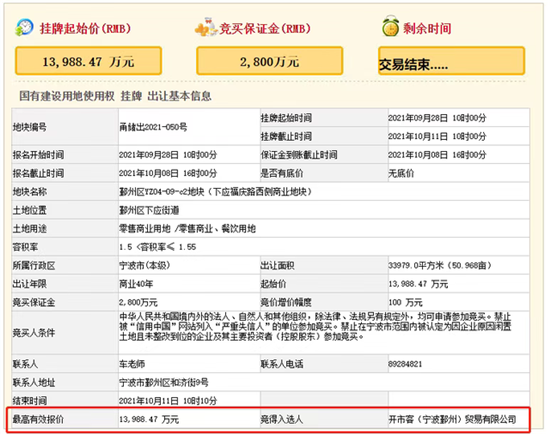Click the clock icon beside 挂牌起始价
Image resolution: width=550 pixels, height=434 pixels.
coord(24,27)
